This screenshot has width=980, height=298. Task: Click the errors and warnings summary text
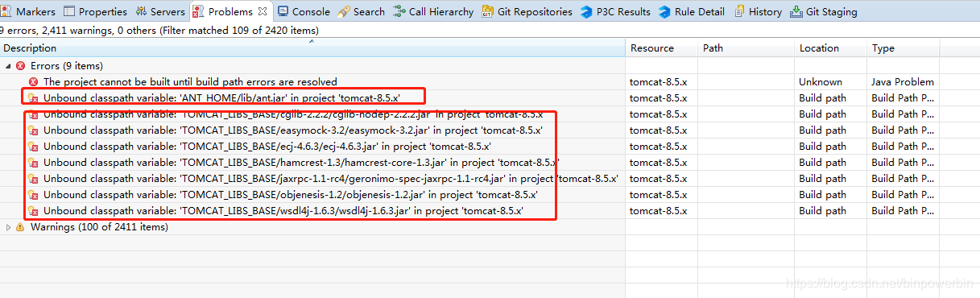click(159, 31)
